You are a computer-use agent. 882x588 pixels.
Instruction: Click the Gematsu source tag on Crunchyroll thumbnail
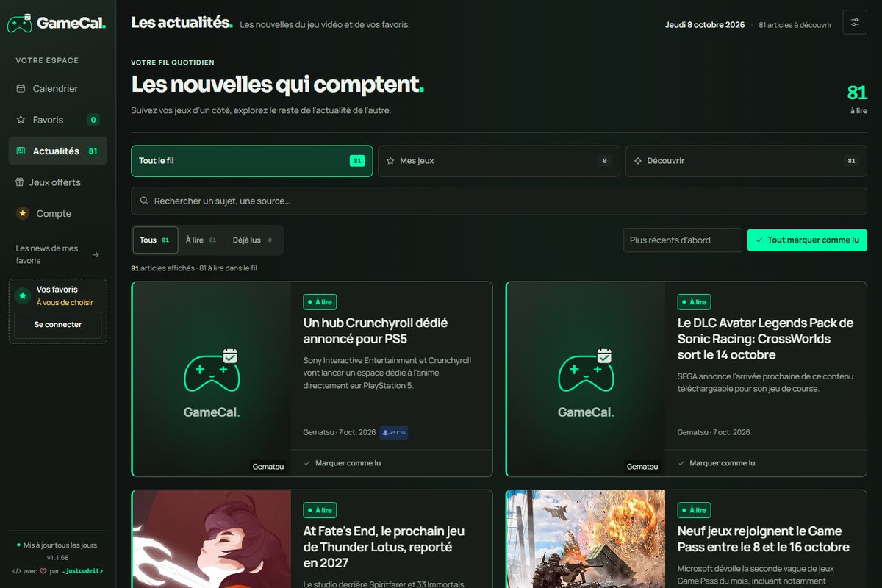pos(268,467)
